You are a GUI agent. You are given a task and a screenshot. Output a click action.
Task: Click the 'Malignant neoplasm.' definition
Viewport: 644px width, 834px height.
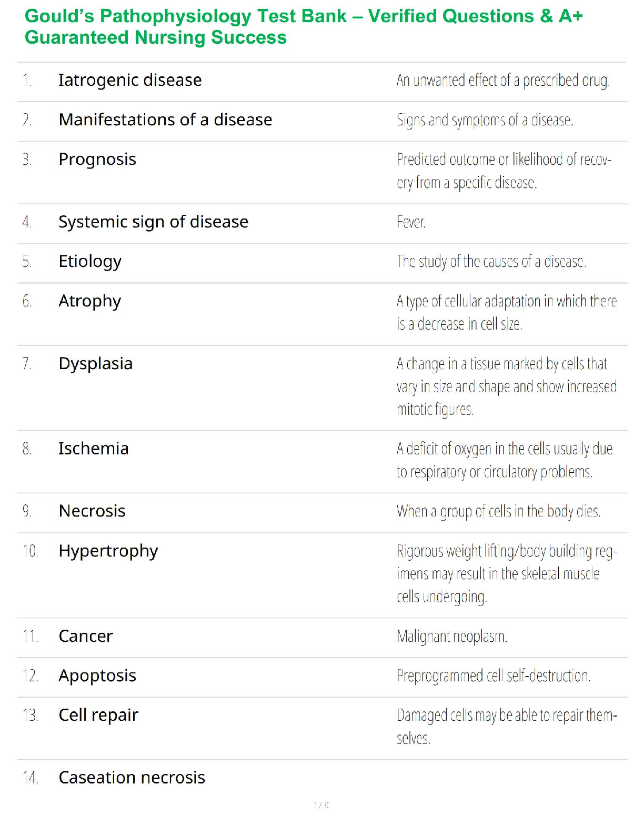(452, 637)
